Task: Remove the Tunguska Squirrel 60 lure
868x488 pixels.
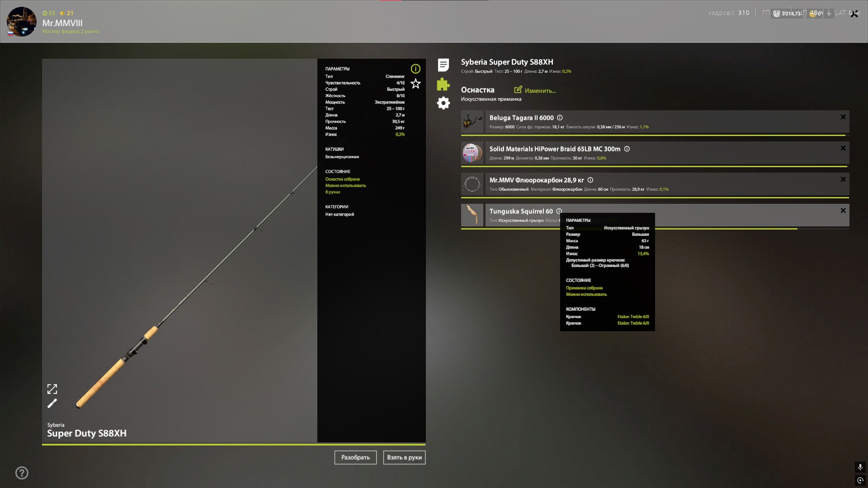Action: click(x=843, y=211)
